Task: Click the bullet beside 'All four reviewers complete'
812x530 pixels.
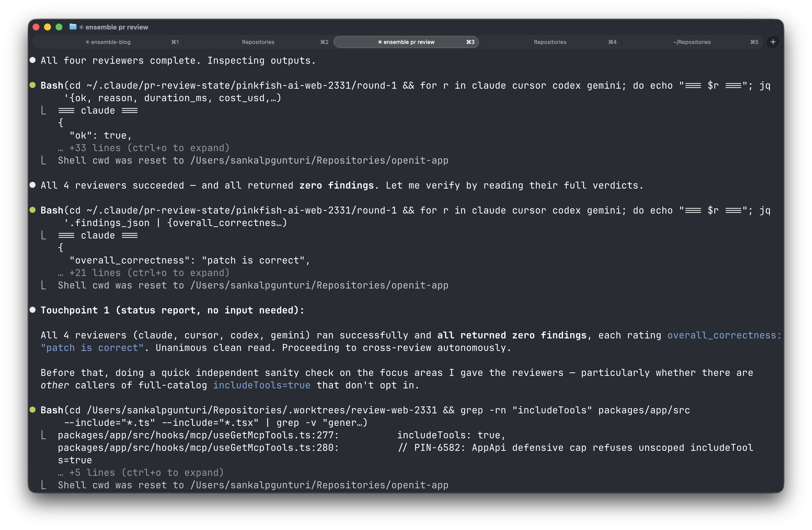Action: coord(33,60)
